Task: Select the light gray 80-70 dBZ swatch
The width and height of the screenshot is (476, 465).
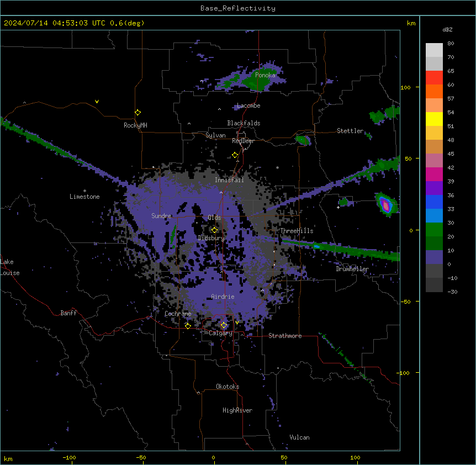Action: [434, 50]
